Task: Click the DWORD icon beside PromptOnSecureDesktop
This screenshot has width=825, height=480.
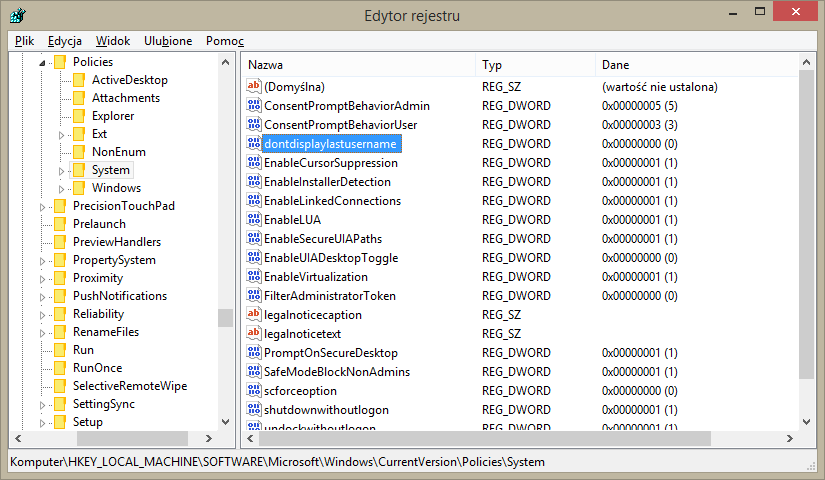Action: tap(254, 352)
